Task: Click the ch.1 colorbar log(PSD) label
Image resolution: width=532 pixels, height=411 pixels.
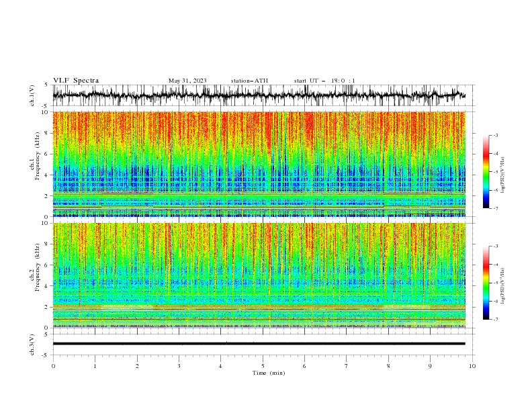Action: (x=503, y=175)
